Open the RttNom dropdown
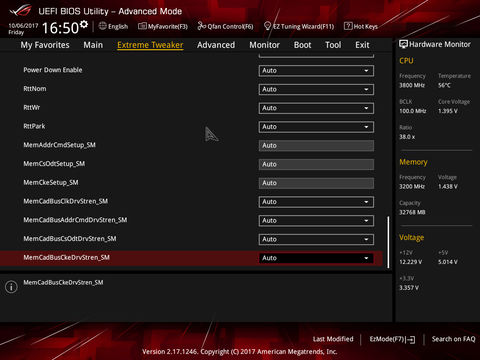 pyautogui.click(x=316, y=89)
